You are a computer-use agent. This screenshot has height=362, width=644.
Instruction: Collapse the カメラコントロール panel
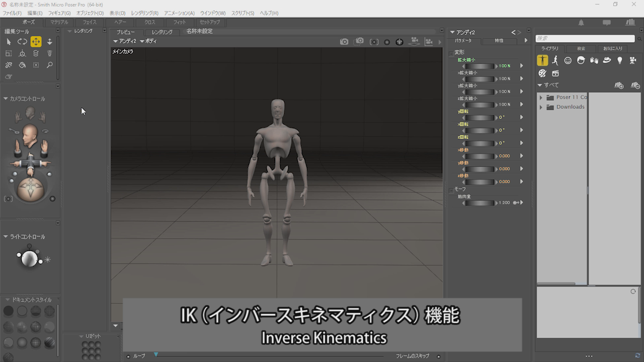(x=6, y=99)
